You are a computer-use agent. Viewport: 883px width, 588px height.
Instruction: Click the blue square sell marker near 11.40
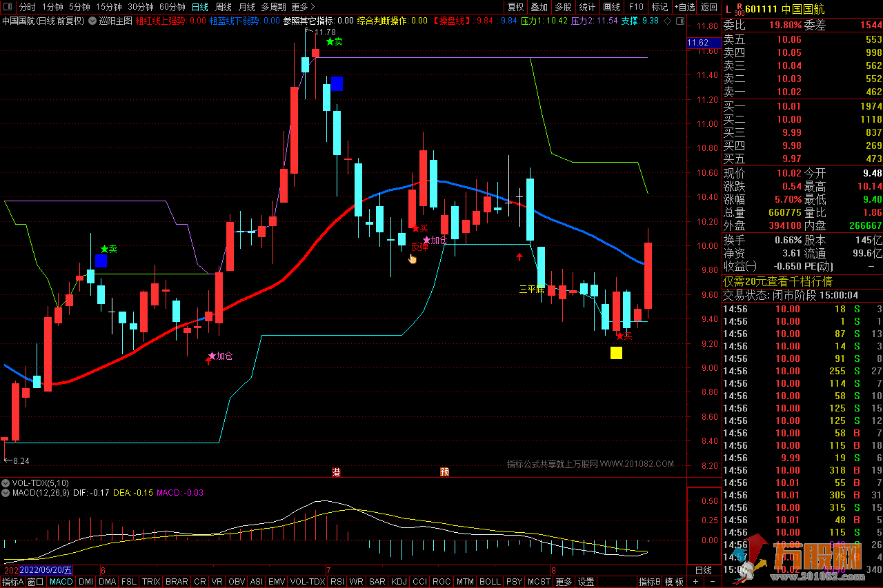[337, 83]
